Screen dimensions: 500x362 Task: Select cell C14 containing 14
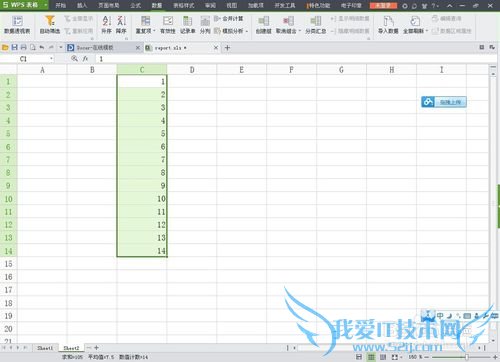pyautogui.click(x=142, y=251)
